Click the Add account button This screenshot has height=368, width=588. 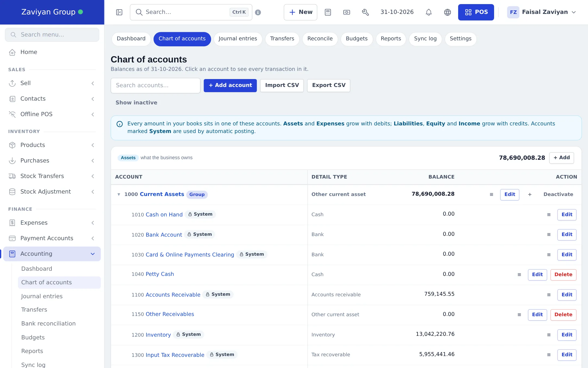point(230,85)
